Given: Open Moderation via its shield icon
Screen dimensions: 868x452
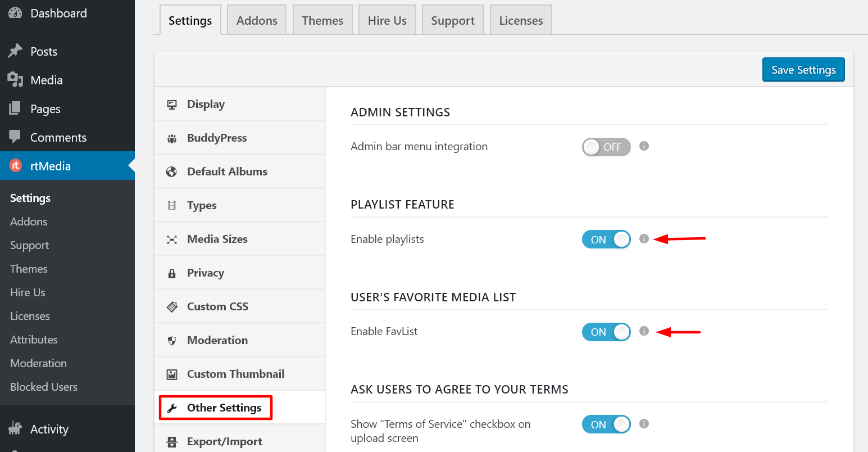Looking at the screenshot, I should [171, 340].
